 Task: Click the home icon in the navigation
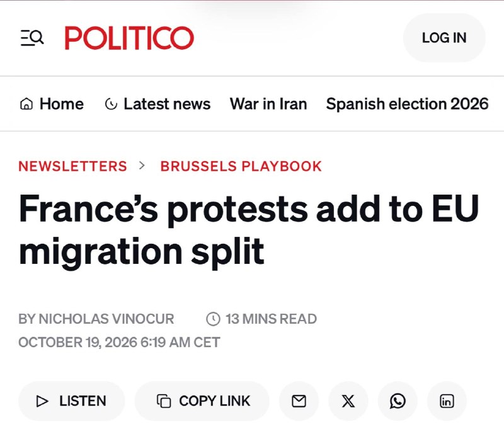26,104
